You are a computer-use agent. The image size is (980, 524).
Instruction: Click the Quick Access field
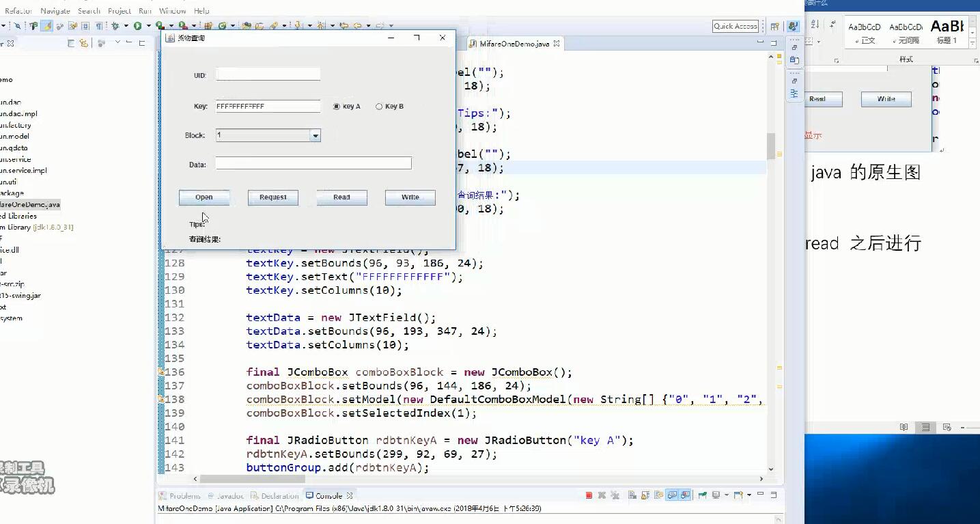coord(736,26)
